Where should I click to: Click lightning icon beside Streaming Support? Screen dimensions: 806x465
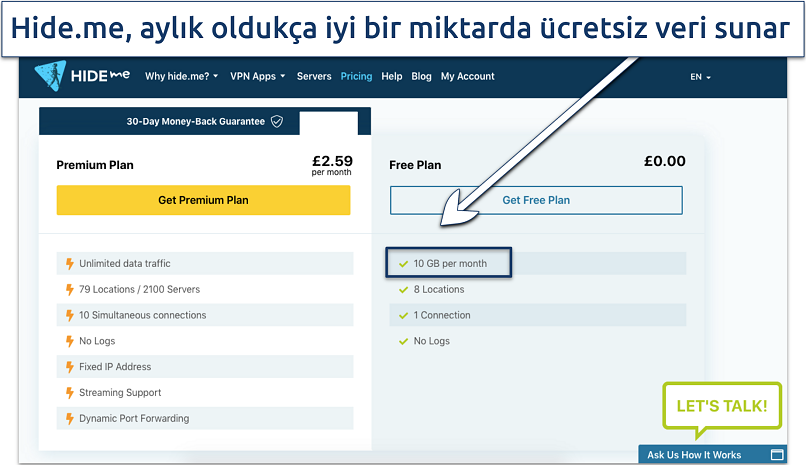(x=69, y=393)
